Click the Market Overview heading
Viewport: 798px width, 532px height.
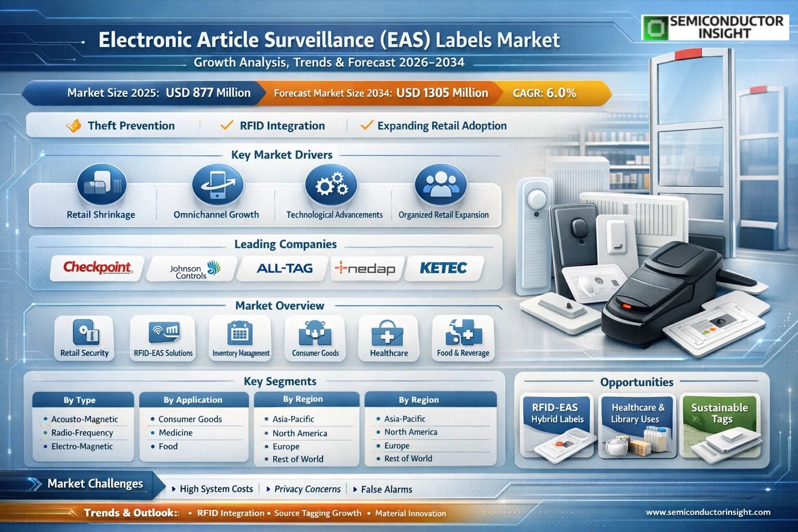tap(280, 305)
